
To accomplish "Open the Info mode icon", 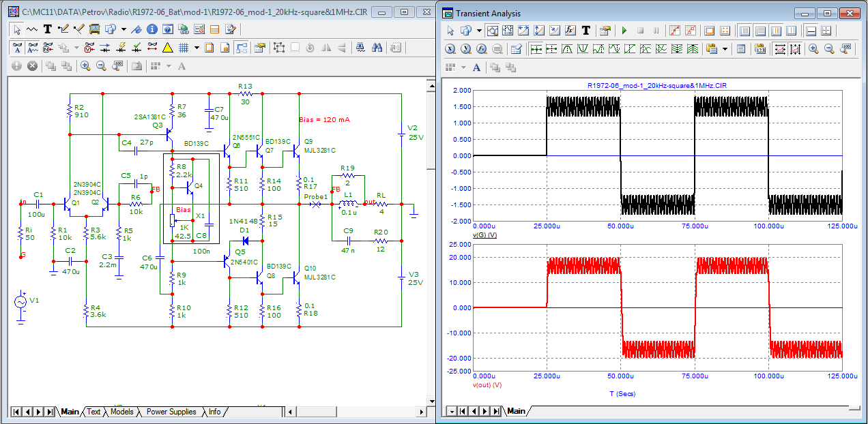I will coord(151,29).
